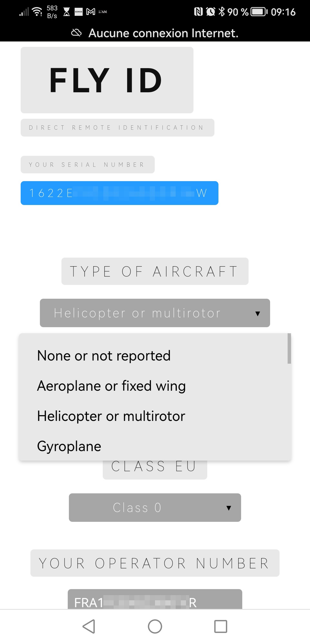This screenshot has height=644, width=310.
Task: Tap the Bluetooth status icon
Action: coord(222,12)
